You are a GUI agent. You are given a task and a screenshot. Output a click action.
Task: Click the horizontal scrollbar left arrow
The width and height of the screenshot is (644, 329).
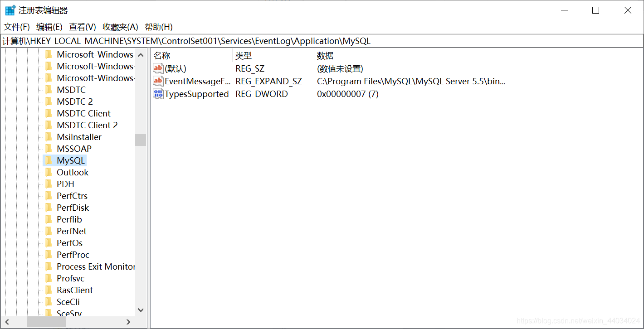point(6,322)
